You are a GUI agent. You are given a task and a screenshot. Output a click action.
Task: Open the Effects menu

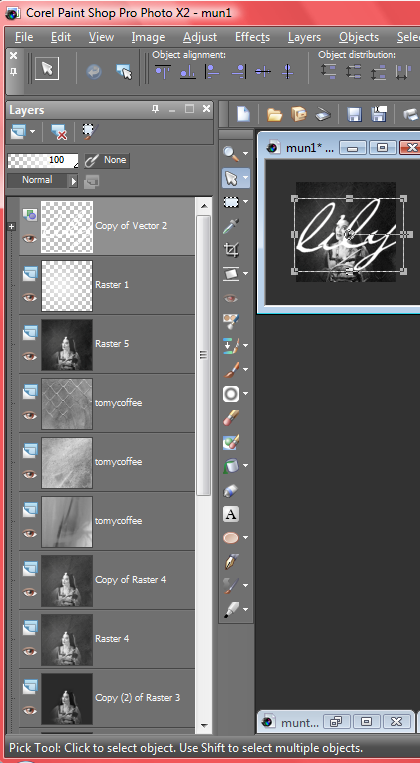253,37
